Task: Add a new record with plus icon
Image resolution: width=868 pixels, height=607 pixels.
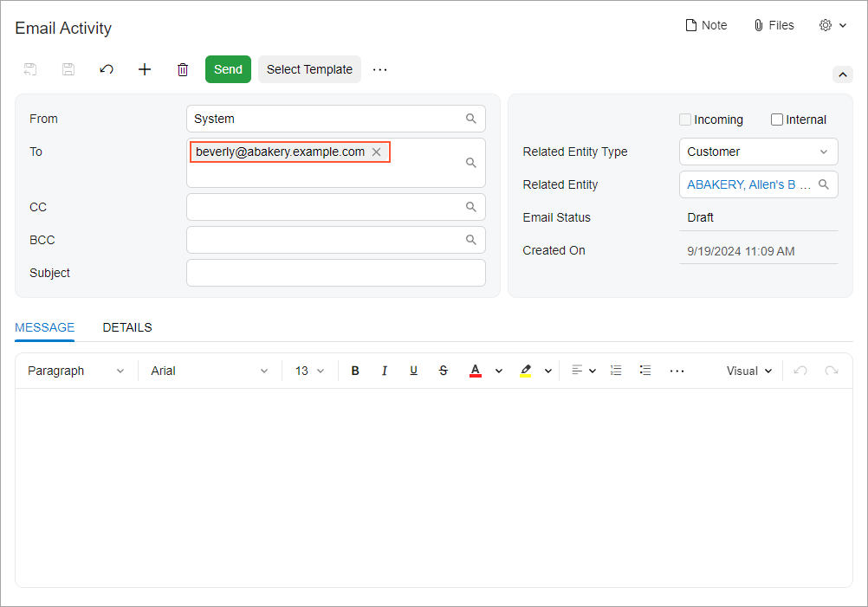Action: pyautogui.click(x=145, y=69)
